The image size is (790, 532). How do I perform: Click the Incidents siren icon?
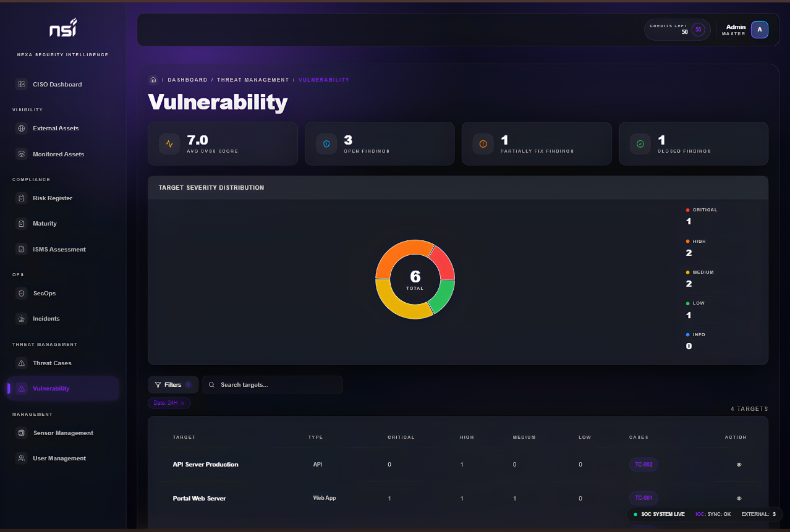point(22,319)
